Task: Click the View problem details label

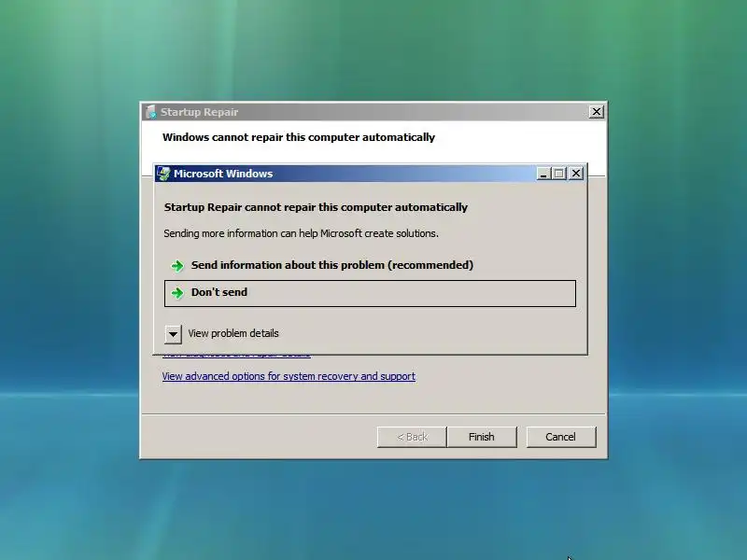Action: [x=233, y=333]
